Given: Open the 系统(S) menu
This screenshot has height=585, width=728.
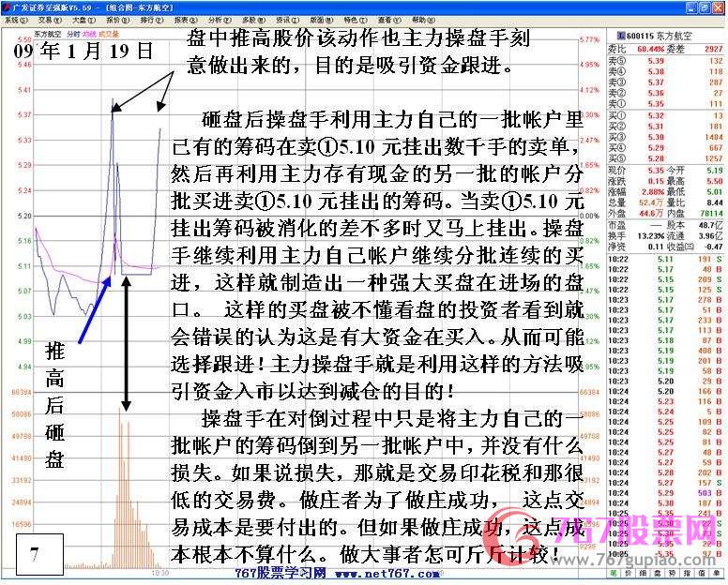Looking at the screenshot, I should (16, 21).
